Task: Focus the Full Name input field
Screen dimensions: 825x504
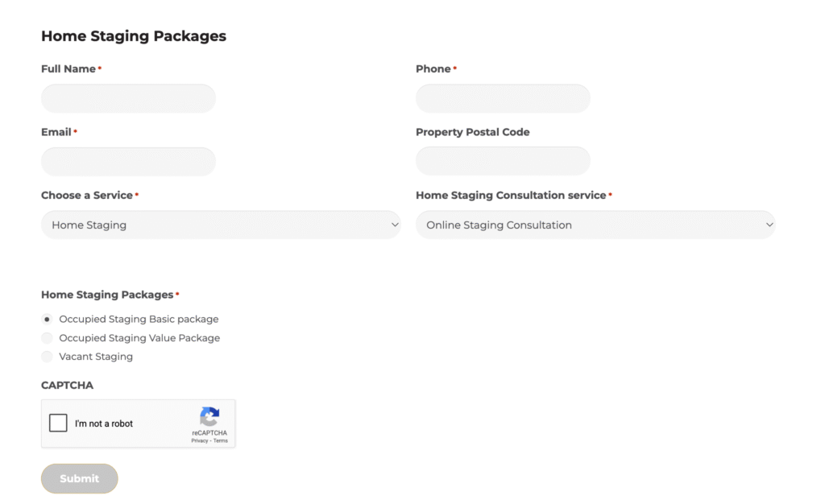Action: (128, 98)
